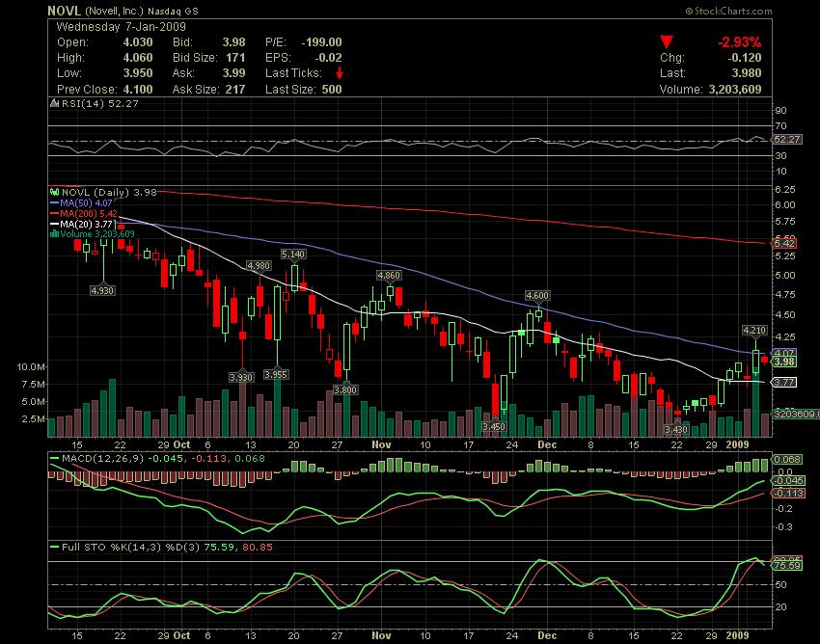Viewport: 820px width, 644px height.
Task: Click the EPS value -0.02
Action: pos(328,58)
